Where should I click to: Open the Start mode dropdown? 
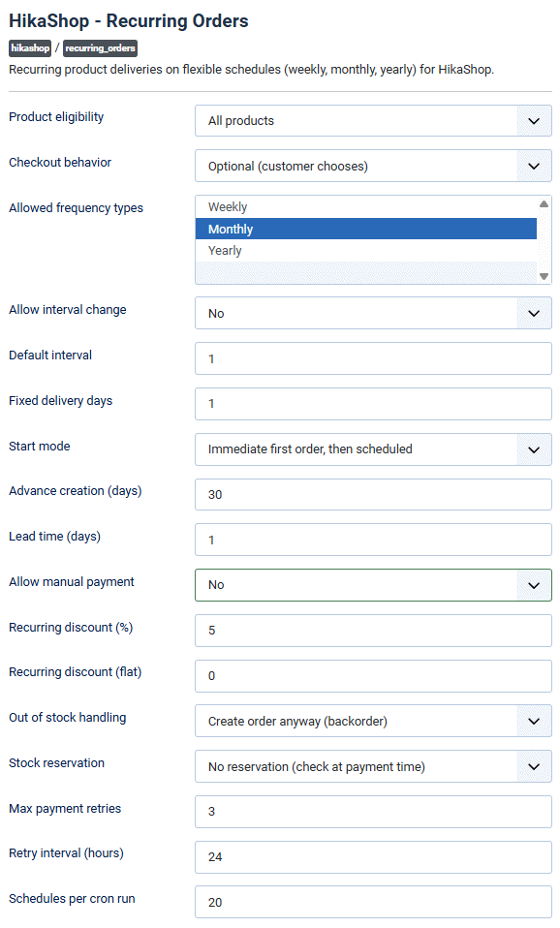[x=373, y=449]
